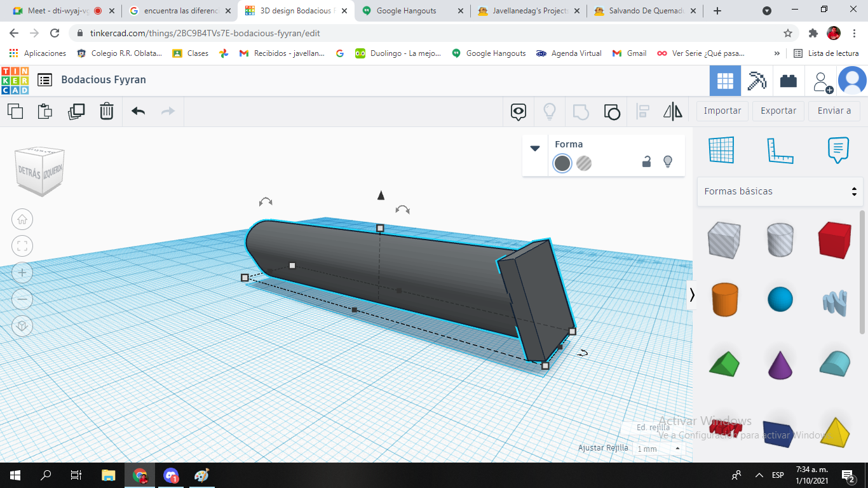Viewport: 868px width, 488px height.
Task: Undo the last action
Action: pos(138,111)
